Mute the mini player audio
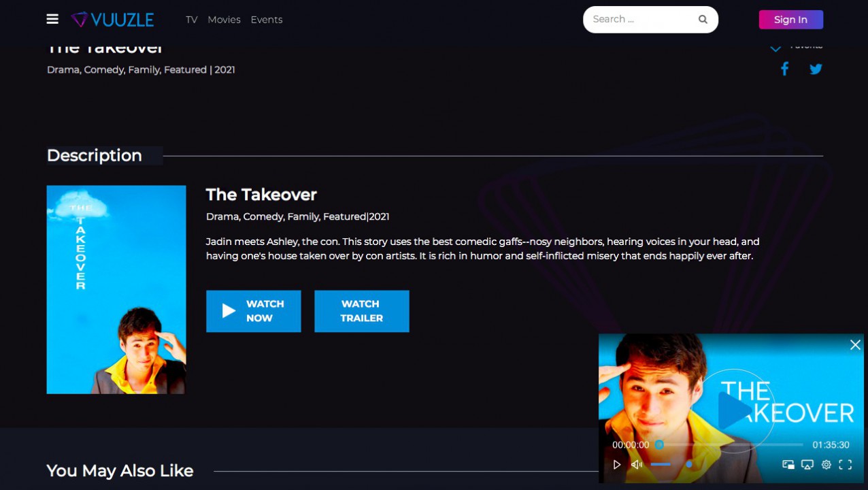Screen dimensions: 868x490 [637, 465]
